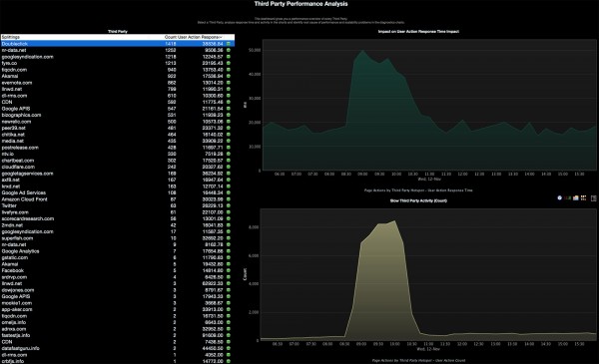Click the green status icon in fyre.co row

tap(229, 64)
